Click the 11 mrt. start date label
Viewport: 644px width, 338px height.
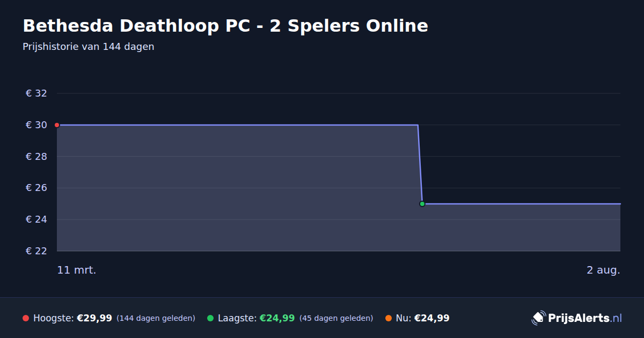[77, 270]
